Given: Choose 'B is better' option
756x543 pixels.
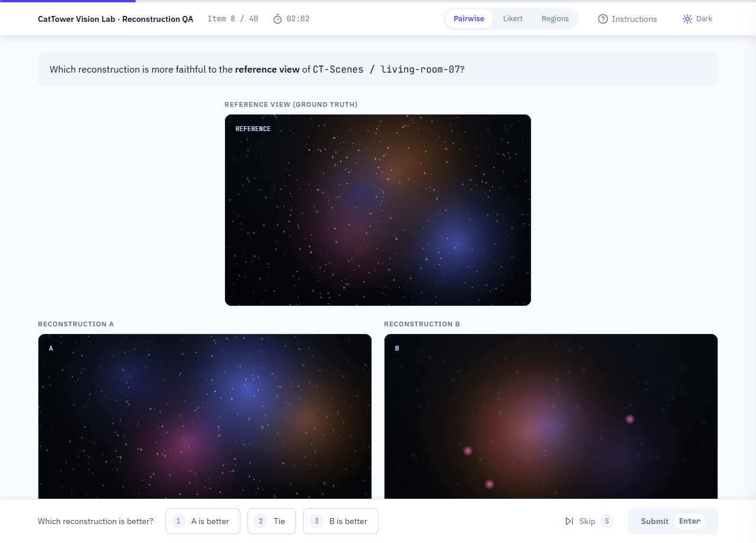Looking at the screenshot, I should [x=341, y=521].
